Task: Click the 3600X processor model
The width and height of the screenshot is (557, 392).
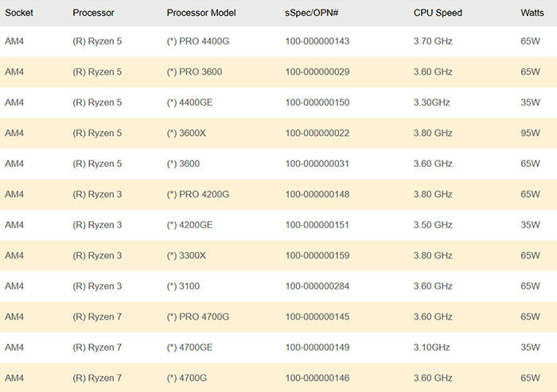Action: [x=186, y=133]
